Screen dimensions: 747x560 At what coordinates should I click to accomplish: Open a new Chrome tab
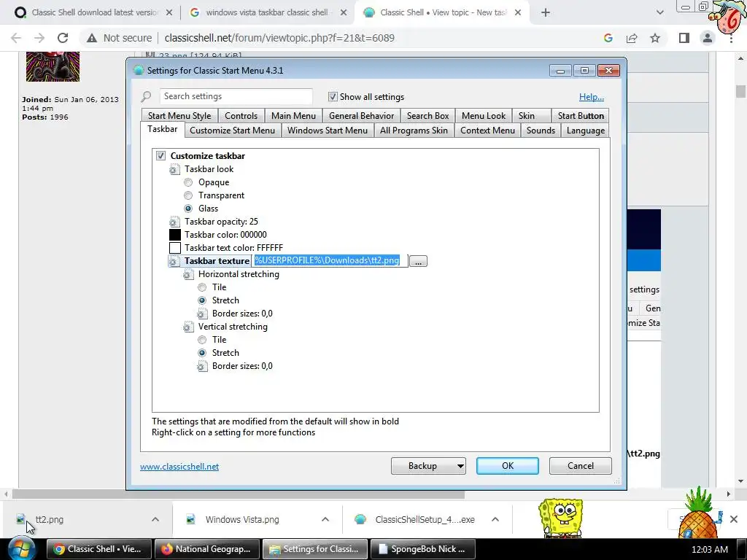pos(546,13)
